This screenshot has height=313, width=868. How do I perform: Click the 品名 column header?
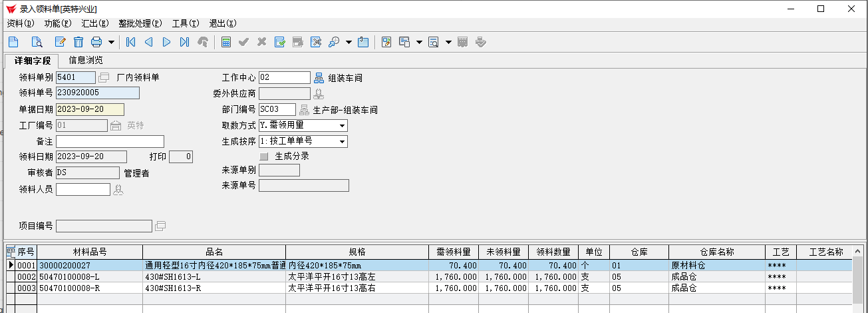tap(214, 252)
